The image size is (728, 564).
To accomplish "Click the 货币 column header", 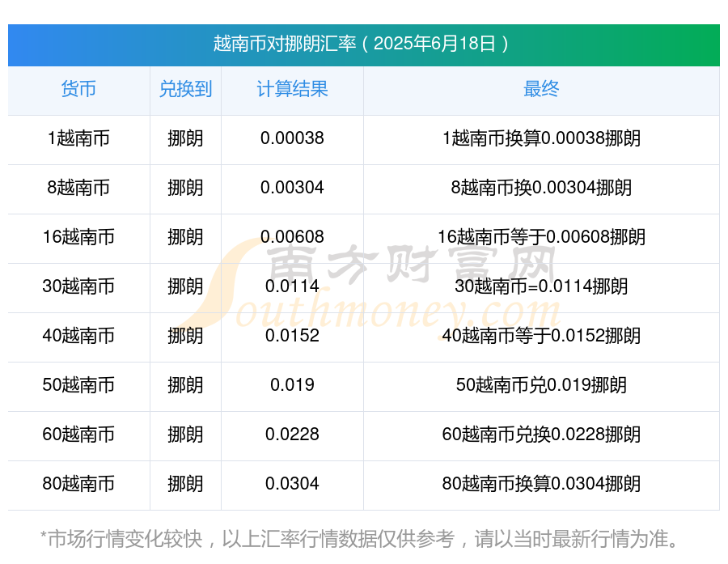I will coord(78,89).
